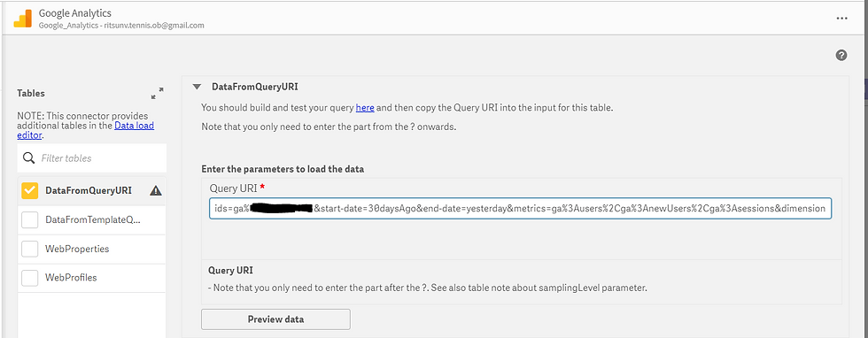
Task: Click the Preview data button
Action: [x=275, y=319]
